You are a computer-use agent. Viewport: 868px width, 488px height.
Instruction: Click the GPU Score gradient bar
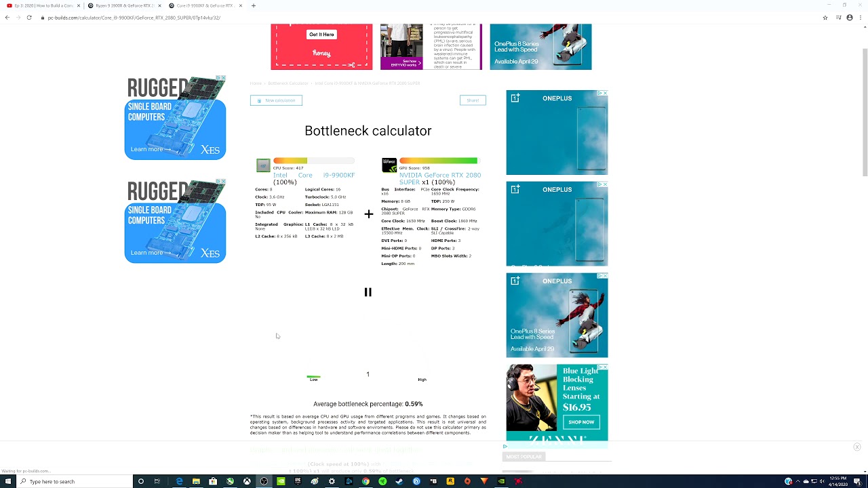point(439,161)
